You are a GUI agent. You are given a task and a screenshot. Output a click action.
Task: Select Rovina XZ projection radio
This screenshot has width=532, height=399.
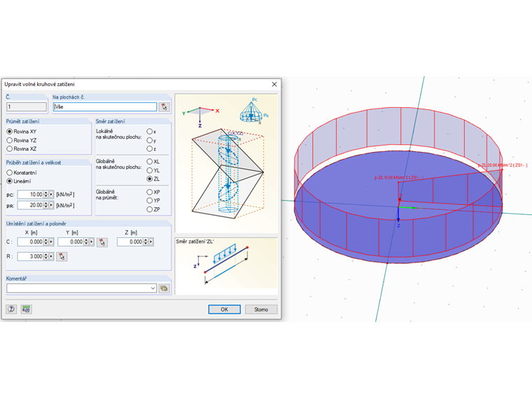click(10, 148)
